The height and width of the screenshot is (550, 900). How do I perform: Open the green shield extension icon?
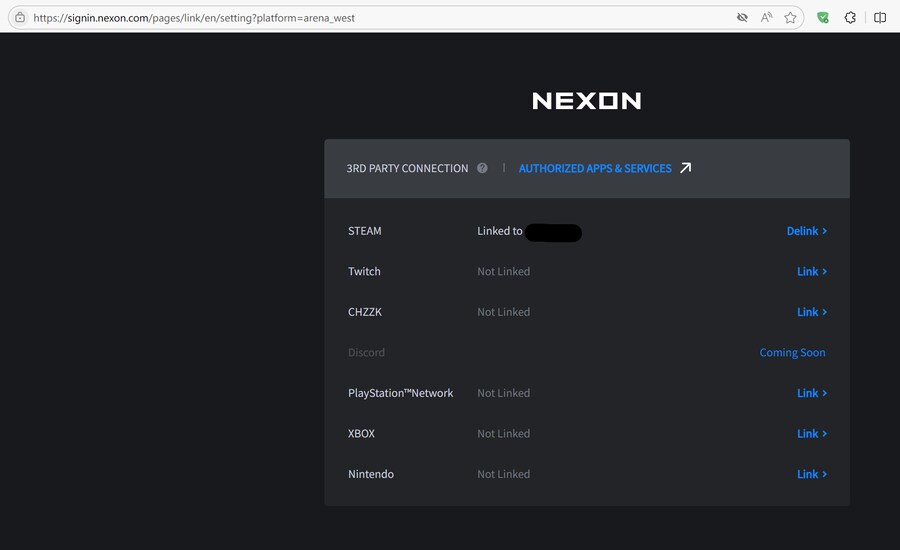[823, 18]
